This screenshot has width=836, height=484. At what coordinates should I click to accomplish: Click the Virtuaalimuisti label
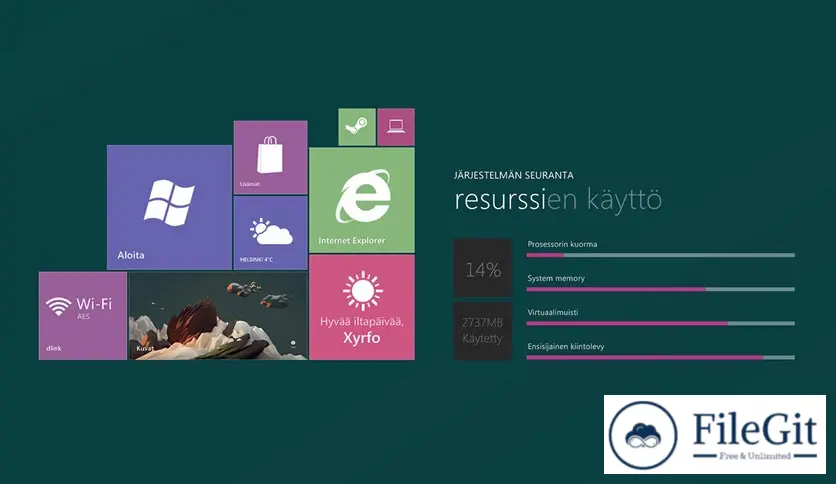point(552,312)
